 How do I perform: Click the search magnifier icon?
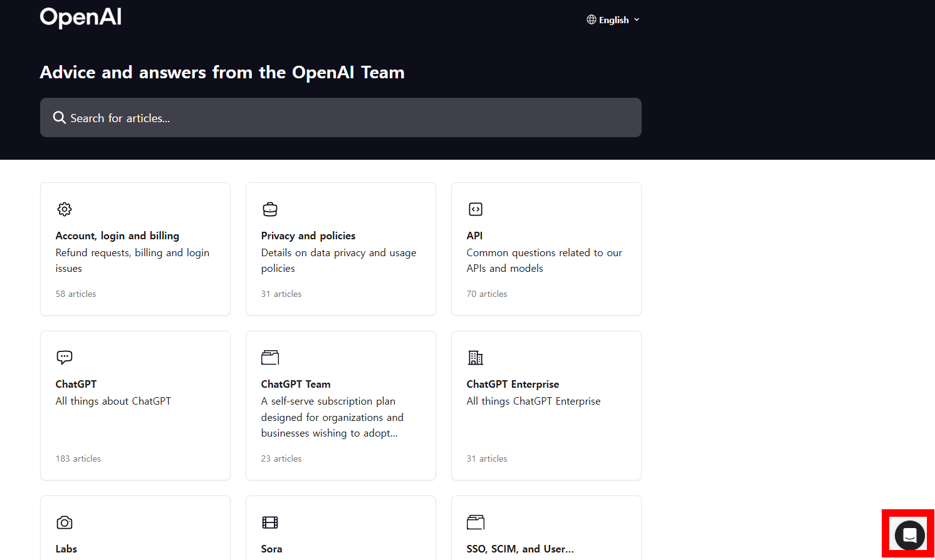pyautogui.click(x=60, y=118)
